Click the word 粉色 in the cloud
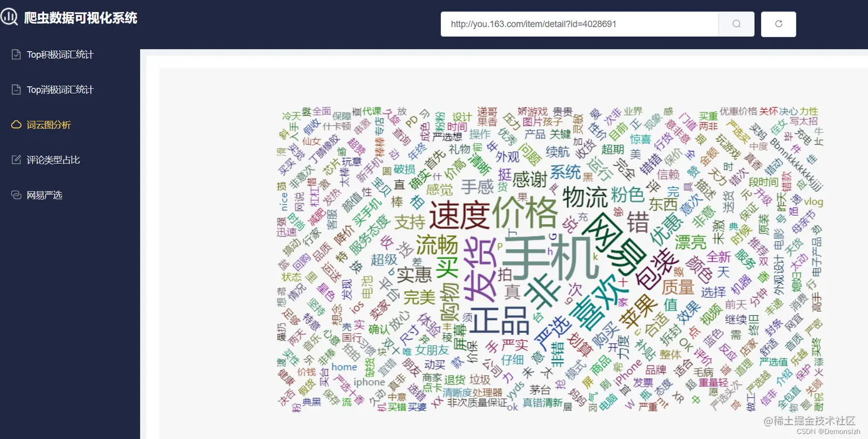Screen dimensions: 868x439 (x=628, y=195)
